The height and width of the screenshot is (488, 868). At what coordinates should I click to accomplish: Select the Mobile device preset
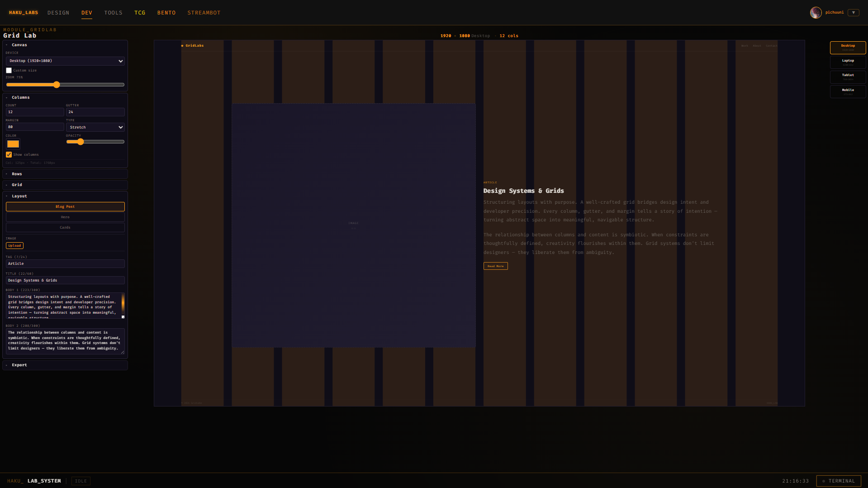pyautogui.click(x=848, y=91)
